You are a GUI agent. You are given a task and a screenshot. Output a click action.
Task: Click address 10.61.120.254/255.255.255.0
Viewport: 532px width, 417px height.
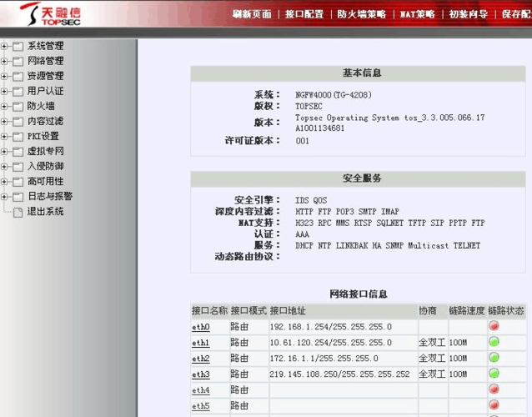click(331, 342)
